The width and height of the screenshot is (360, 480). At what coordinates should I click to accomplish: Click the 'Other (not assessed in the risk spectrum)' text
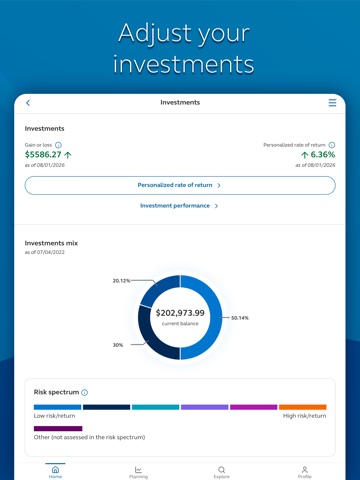click(89, 437)
